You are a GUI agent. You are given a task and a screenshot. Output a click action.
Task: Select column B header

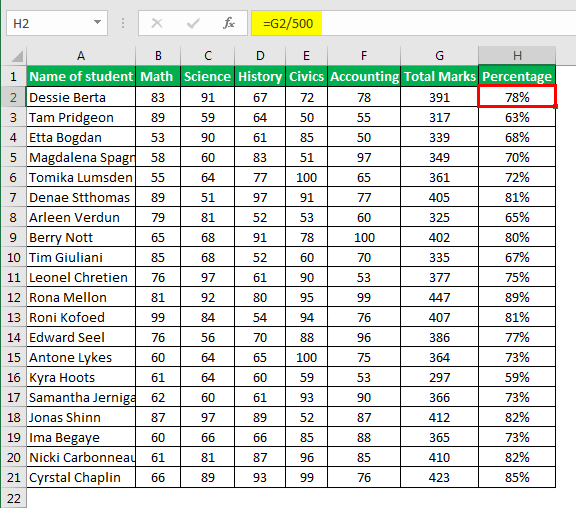click(158, 56)
